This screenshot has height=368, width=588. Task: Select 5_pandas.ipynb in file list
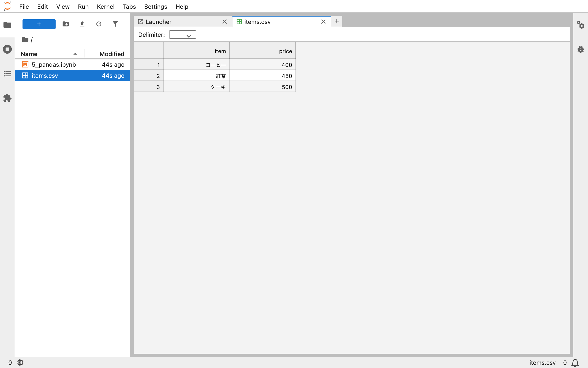click(72, 64)
